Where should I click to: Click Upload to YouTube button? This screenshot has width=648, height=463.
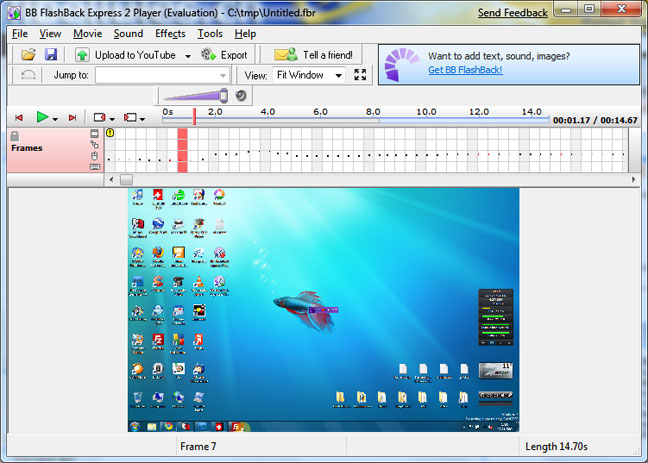coord(125,55)
